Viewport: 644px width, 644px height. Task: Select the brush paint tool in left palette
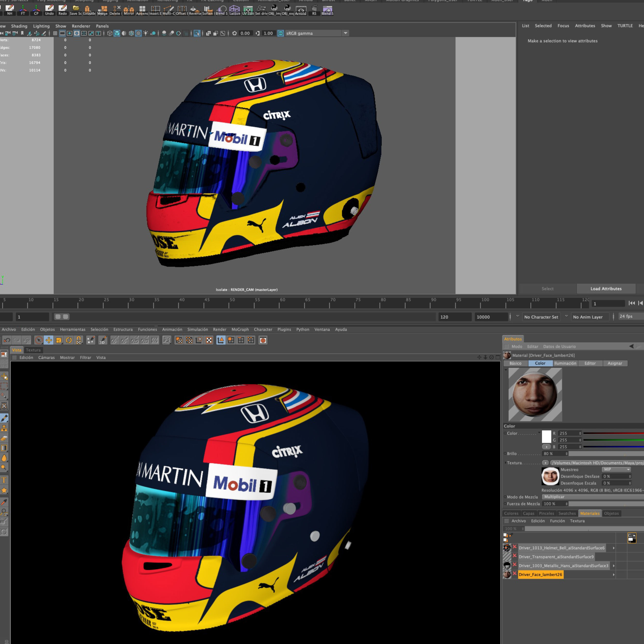[x=4, y=418]
